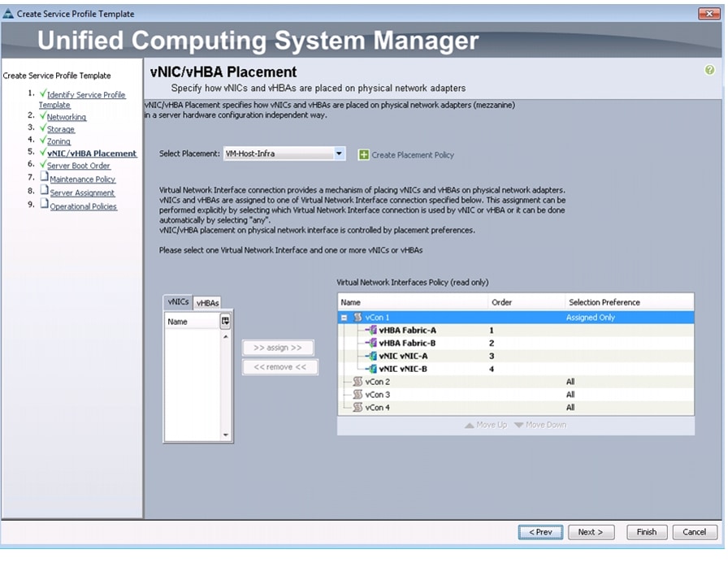Image resolution: width=728 pixels, height=571 pixels.
Task: Open the vNIC/vHBA Placement step
Action: pos(92,154)
